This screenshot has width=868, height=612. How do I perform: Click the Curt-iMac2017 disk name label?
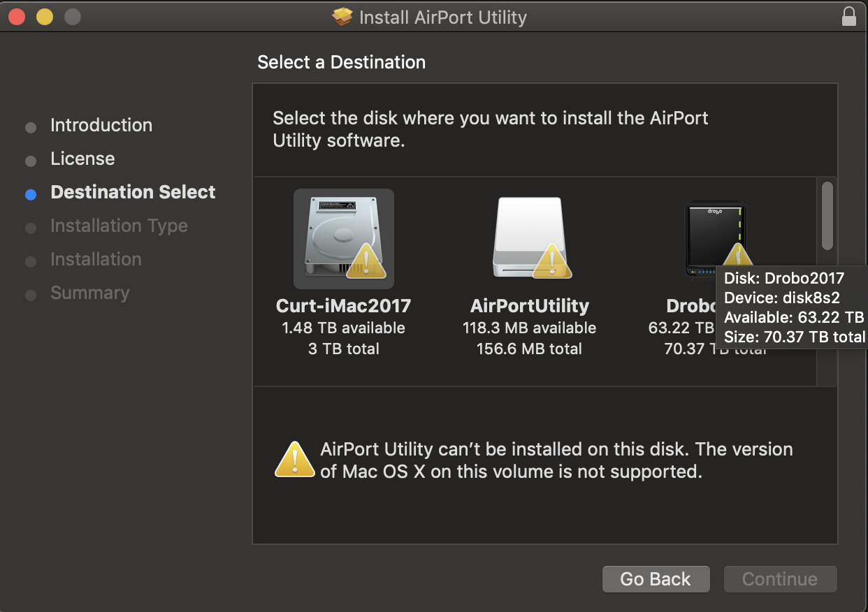[344, 306]
